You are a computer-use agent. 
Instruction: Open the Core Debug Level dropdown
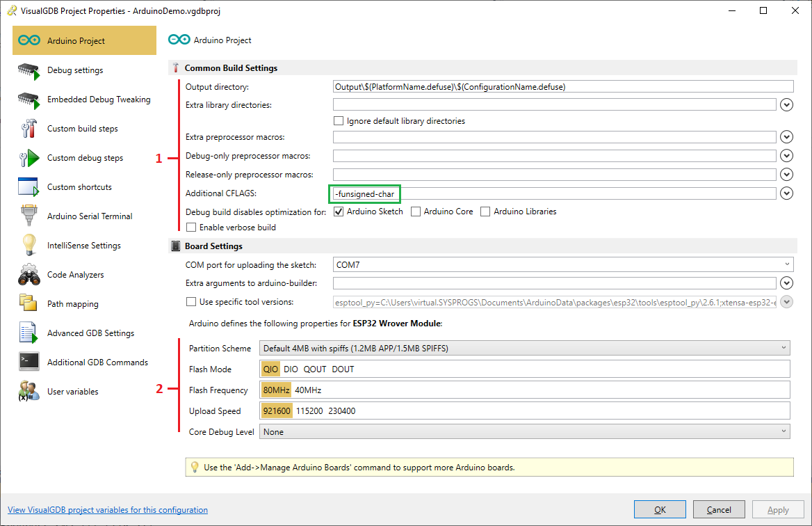click(525, 431)
